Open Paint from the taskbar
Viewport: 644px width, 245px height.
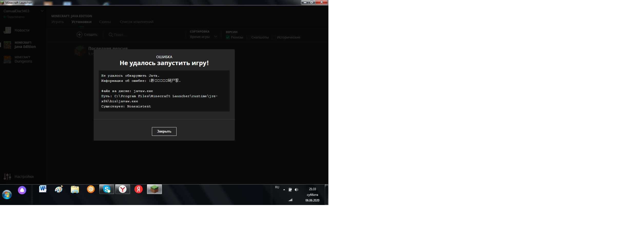[59, 189]
